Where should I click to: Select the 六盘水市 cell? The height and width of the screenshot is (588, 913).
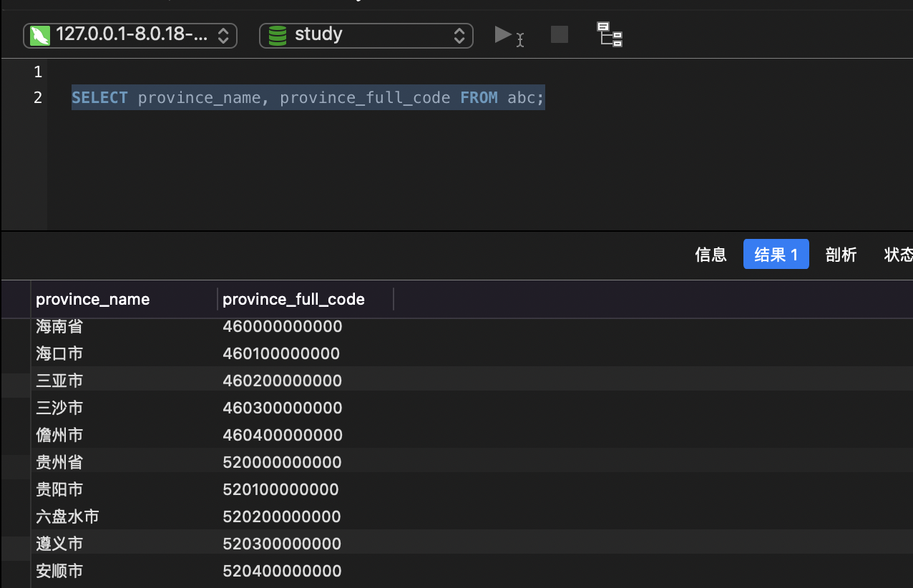67,516
